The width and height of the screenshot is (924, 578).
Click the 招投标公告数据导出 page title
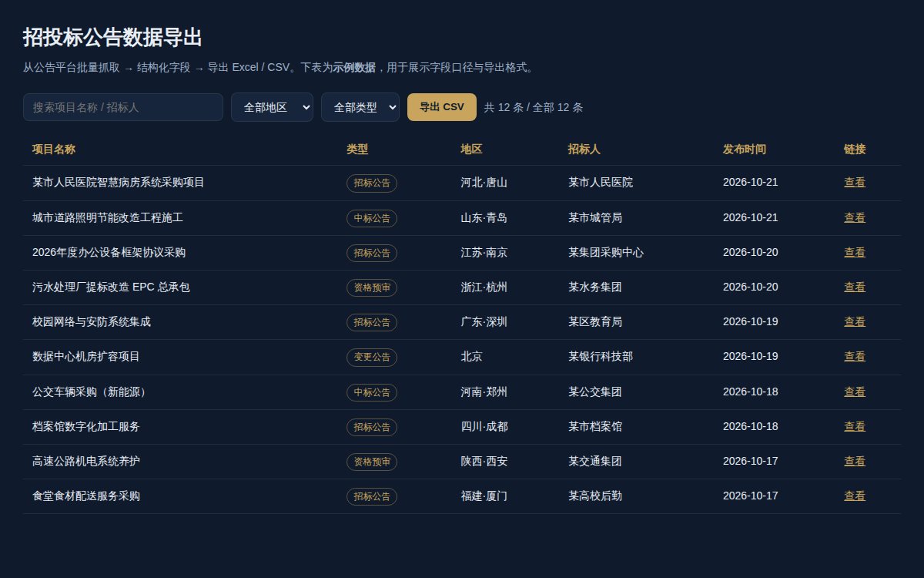click(x=112, y=37)
